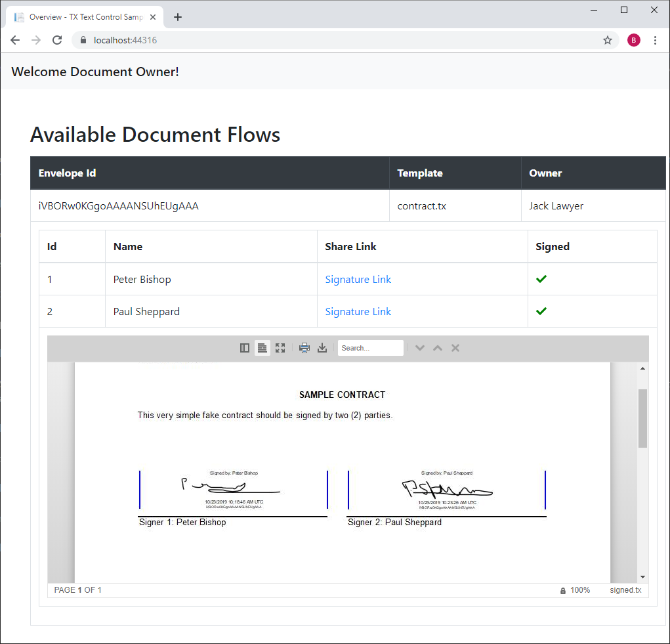Viewport: 670px width, 644px height.
Task: Click the SAMPLE CONTRACT heading
Action: click(x=343, y=395)
